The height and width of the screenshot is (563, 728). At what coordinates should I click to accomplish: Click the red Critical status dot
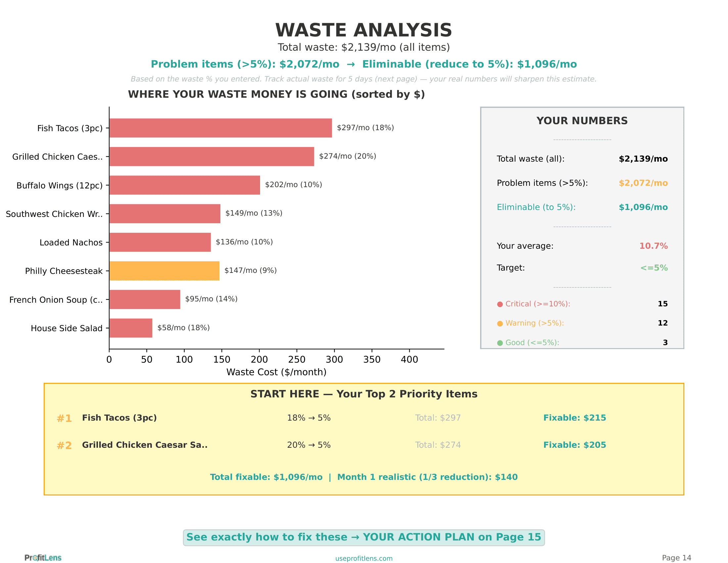click(500, 304)
